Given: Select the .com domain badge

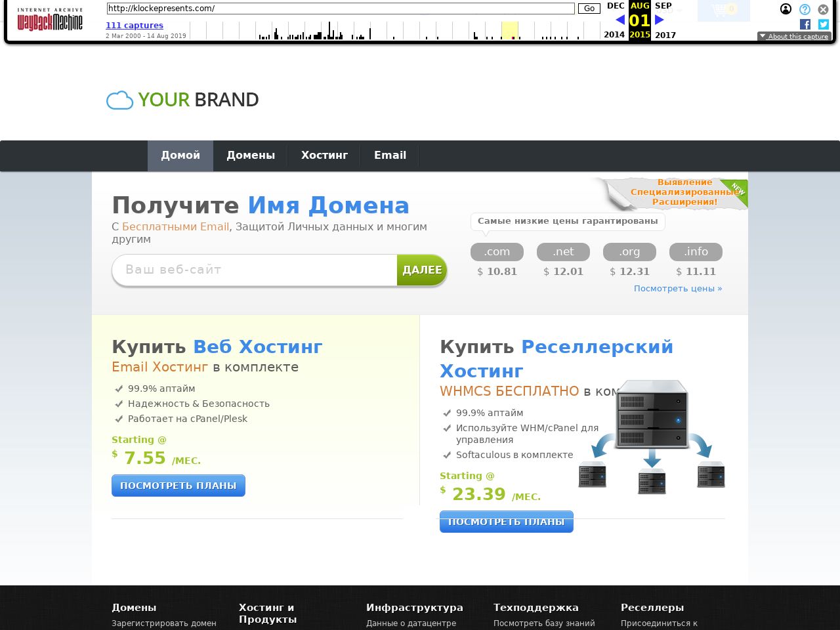Looking at the screenshot, I should [497, 252].
